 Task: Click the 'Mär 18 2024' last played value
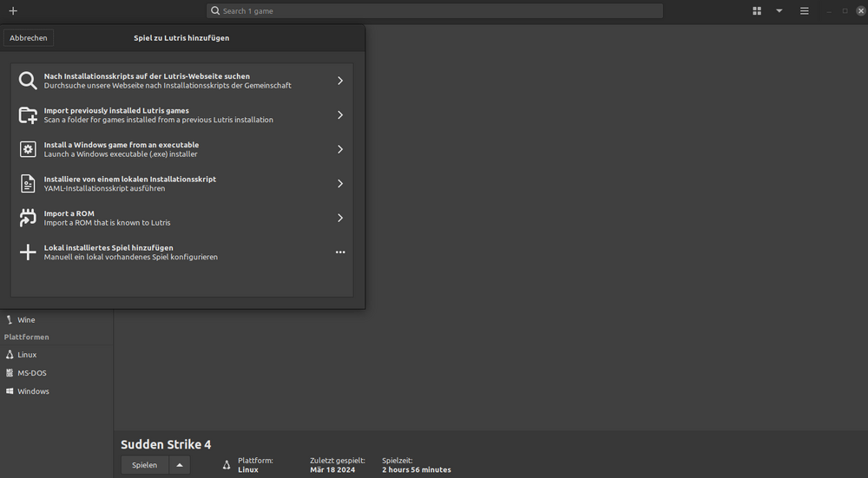pos(332,469)
